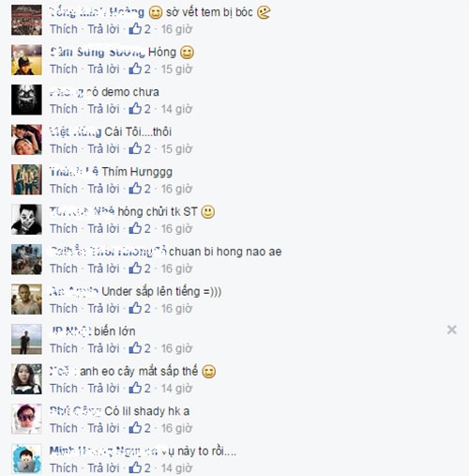469x476 pixels.
Task: Click Thích under 'biển lớn' comment
Action: coord(64,348)
